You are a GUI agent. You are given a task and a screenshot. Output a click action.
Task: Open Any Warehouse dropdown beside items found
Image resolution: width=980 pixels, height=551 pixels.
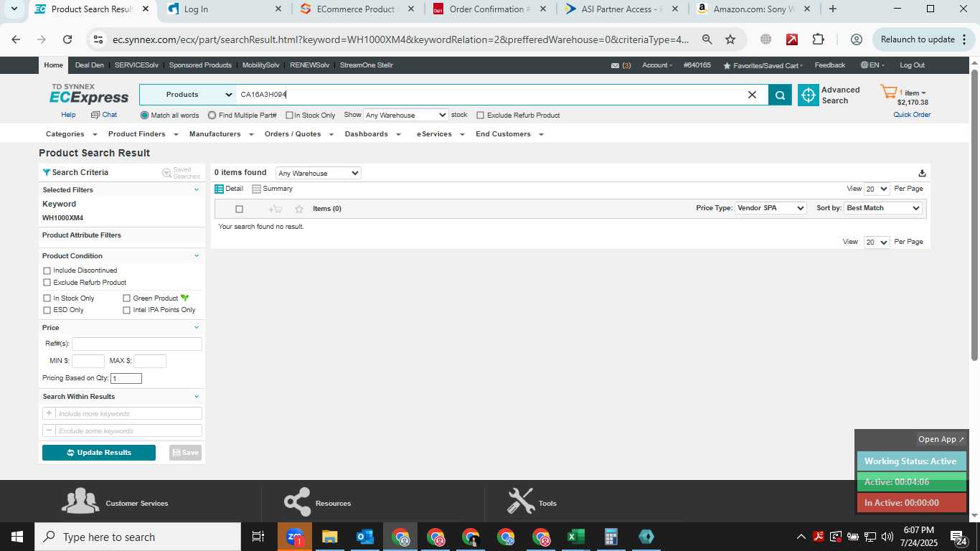[x=319, y=173]
